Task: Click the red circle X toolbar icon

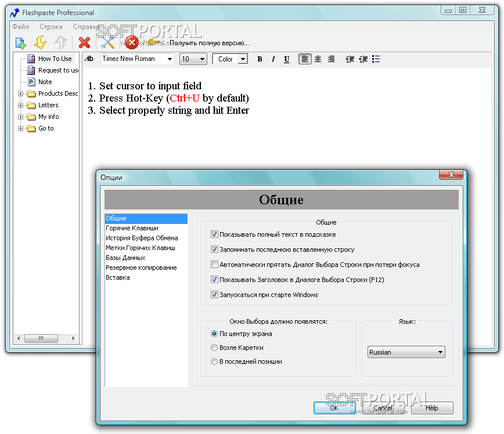Action: point(131,42)
